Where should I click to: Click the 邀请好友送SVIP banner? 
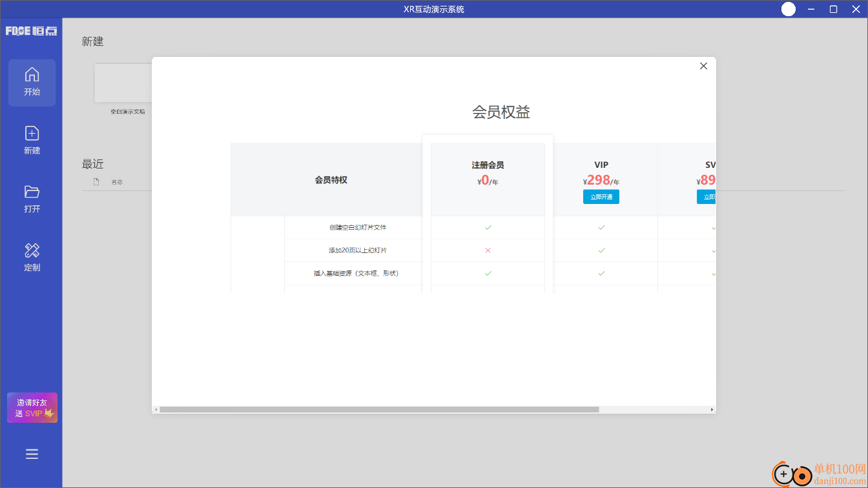(x=32, y=408)
